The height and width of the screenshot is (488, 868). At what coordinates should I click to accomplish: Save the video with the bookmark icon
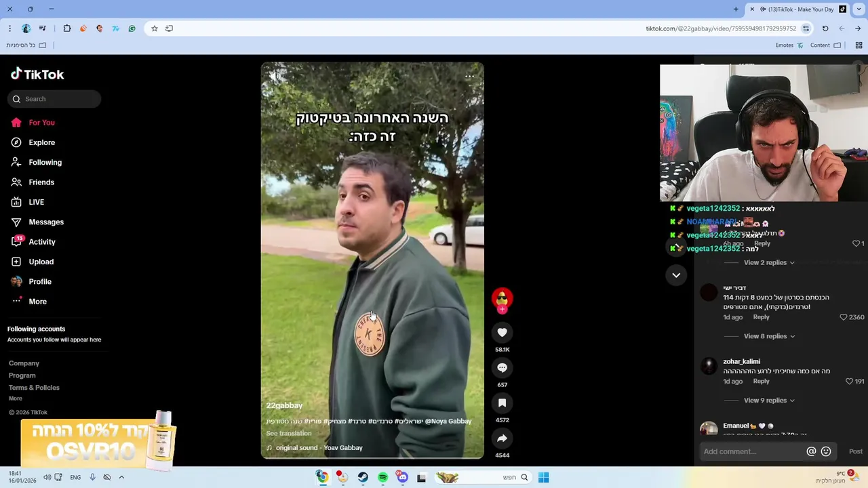coord(502,403)
